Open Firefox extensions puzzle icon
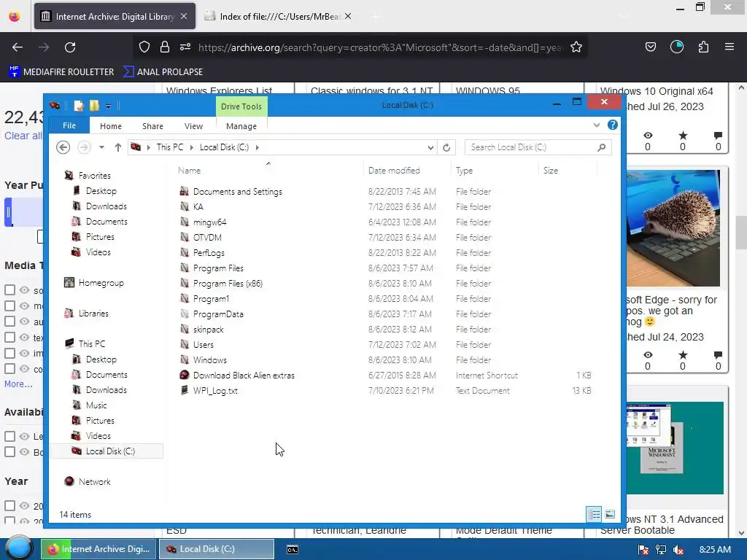Screen dimensions: 747x560 (x=703, y=47)
